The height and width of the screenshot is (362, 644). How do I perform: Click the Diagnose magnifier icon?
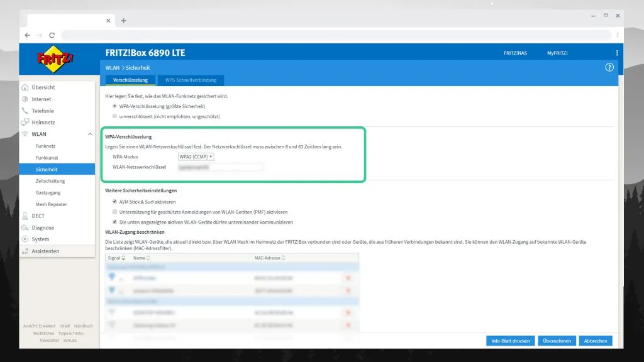point(25,228)
